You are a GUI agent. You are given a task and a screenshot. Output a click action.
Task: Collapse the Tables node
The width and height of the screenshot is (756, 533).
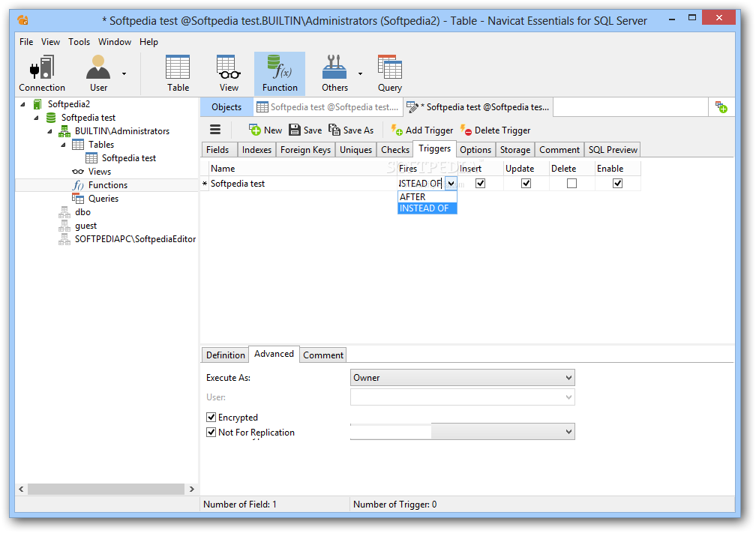[x=63, y=145]
